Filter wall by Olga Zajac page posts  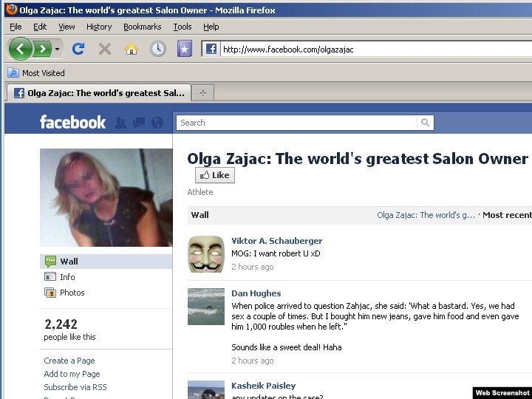426,215
